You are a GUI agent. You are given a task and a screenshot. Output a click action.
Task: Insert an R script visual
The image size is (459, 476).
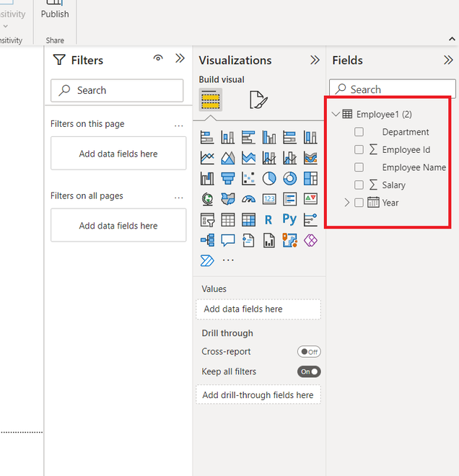268,220
